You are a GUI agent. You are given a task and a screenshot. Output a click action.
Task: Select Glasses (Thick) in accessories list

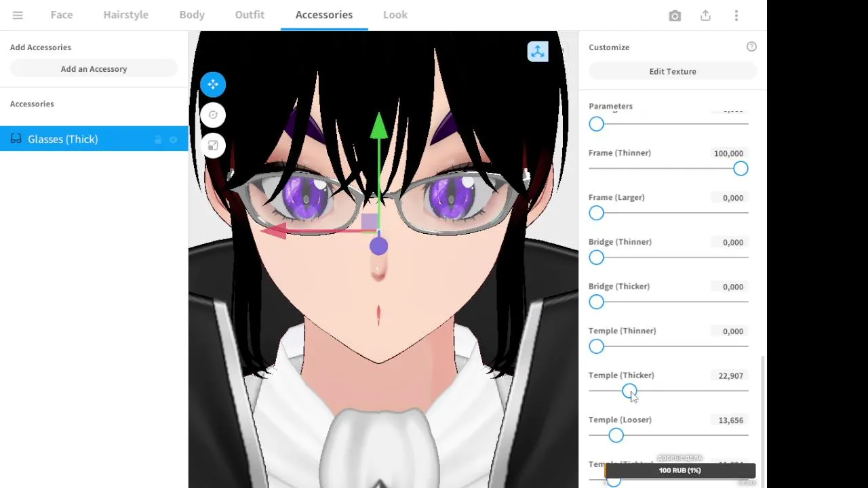tap(94, 139)
